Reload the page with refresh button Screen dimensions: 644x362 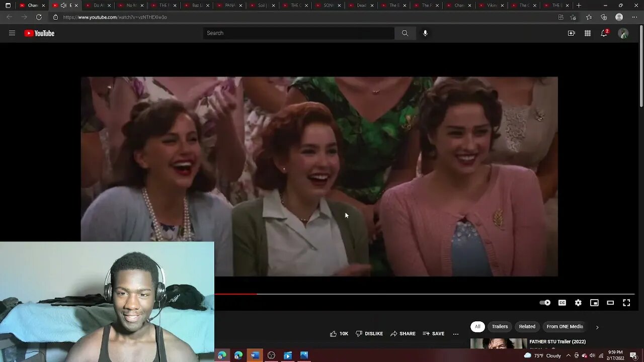pyautogui.click(x=39, y=17)
